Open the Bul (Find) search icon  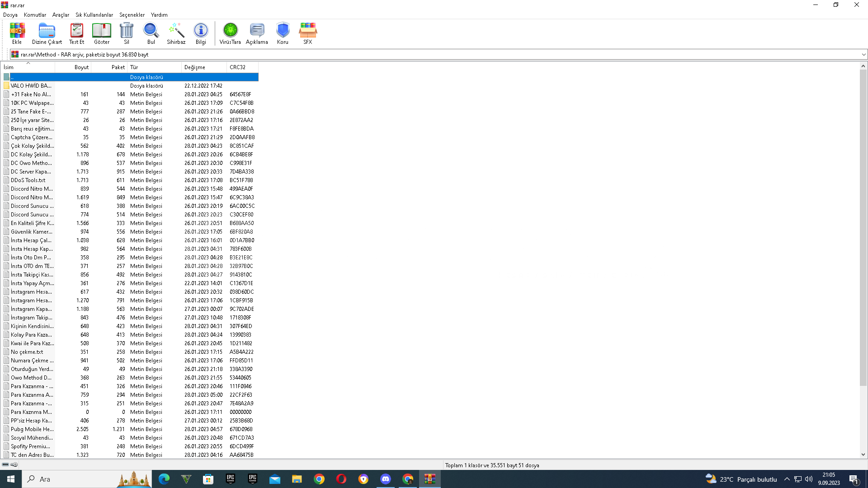tap(151, 33)
